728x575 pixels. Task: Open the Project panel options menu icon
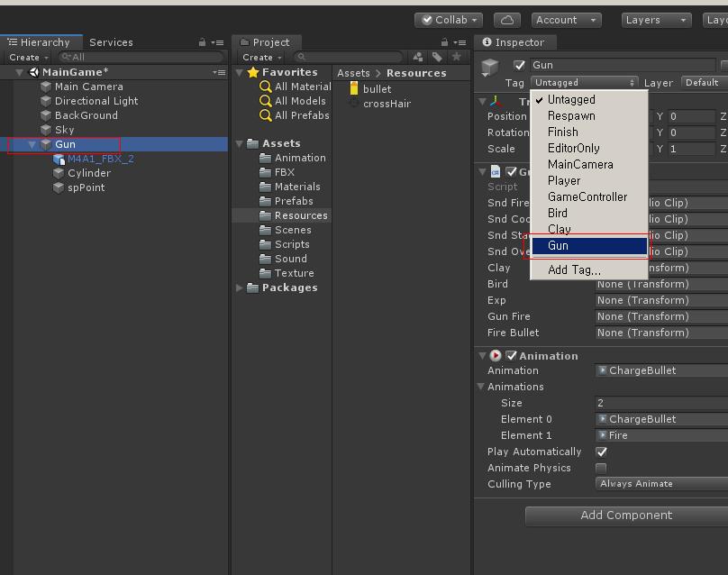460,42
